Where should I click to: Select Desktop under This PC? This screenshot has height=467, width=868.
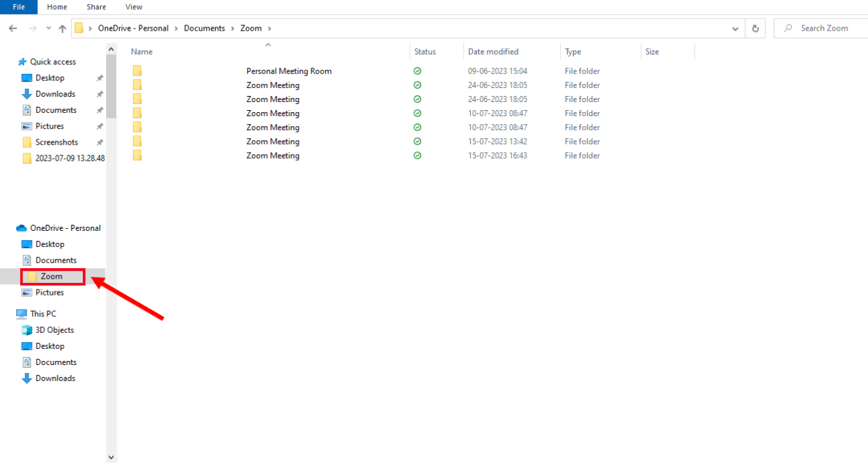[x=50, y=346]
